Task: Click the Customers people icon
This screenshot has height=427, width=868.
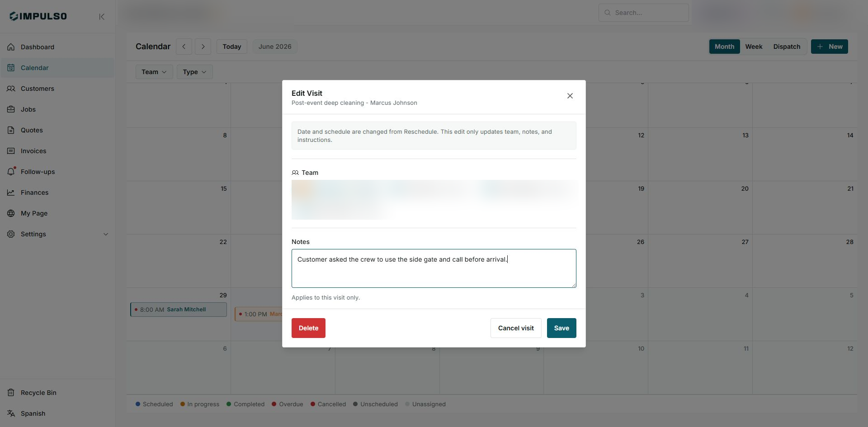Action: (11, 89)
